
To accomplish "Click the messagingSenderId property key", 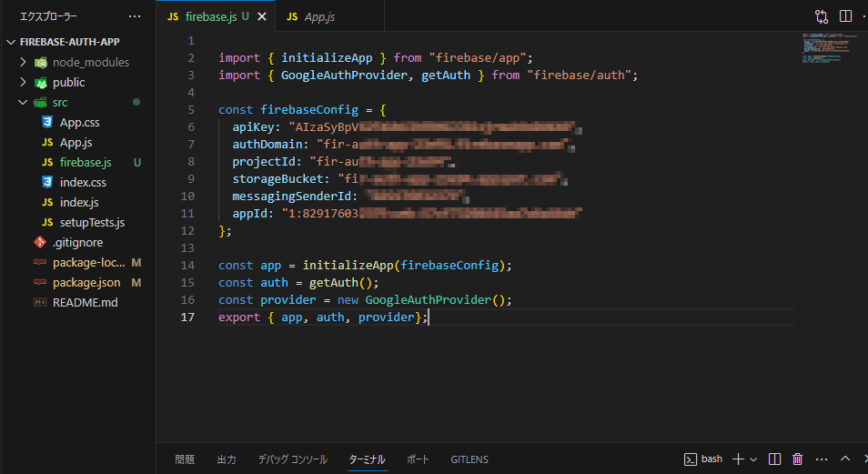I will [x=292, y=196].
